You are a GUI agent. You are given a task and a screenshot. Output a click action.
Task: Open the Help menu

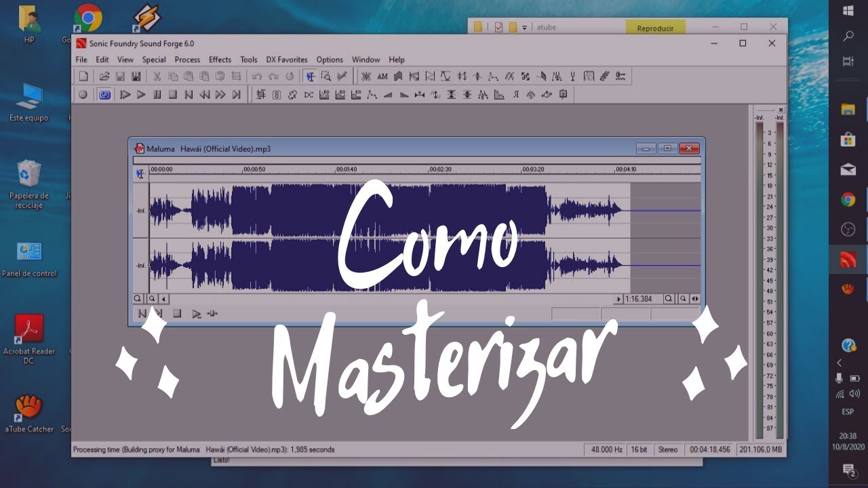(x=397, y=60)
